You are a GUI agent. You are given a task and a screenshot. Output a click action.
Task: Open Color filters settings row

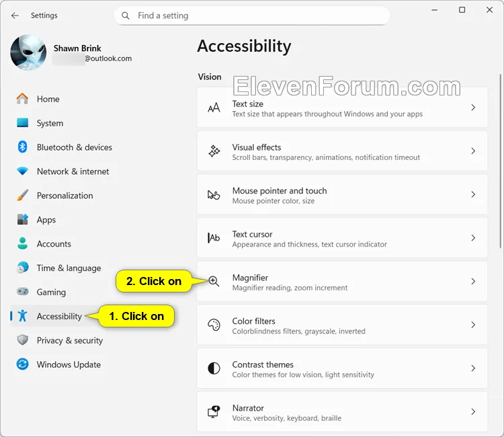tap(342, 325)
